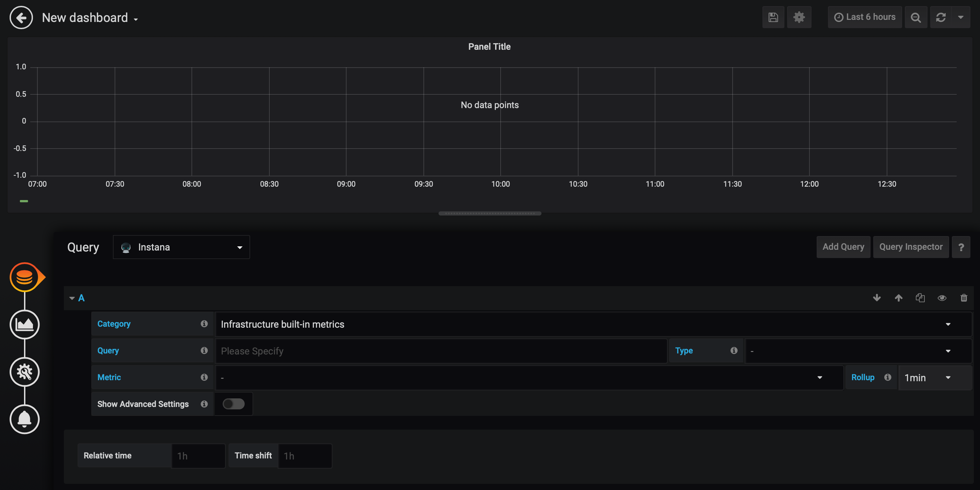Click the Metric info icon
The height and width of the screenshot is (490, 980).
tap(204, 377)
